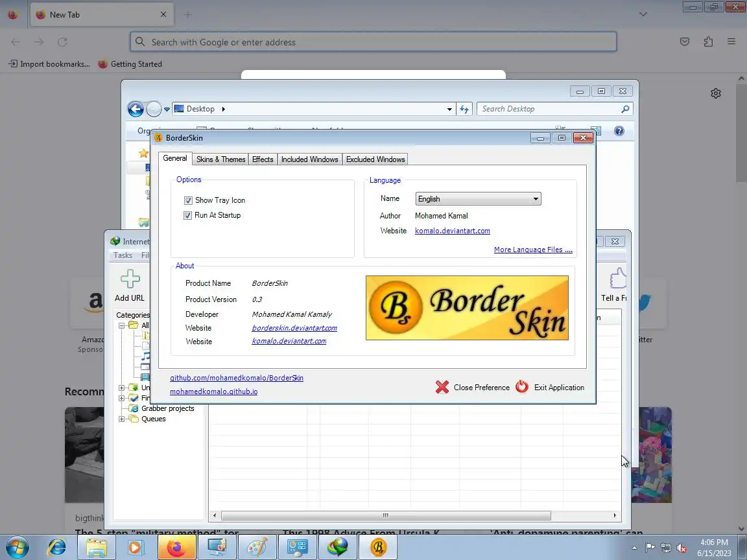Screen dimensions: 747x560
Task: Open the Paint taskbar icon
Action: tap(257, 547)
